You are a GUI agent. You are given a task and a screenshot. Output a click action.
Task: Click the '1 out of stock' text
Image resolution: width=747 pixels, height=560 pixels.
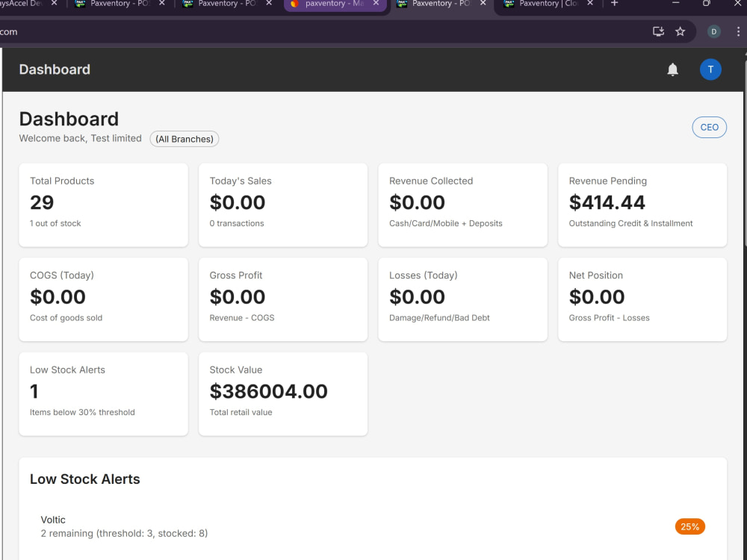pyautogui.click(x=55, y=223)
